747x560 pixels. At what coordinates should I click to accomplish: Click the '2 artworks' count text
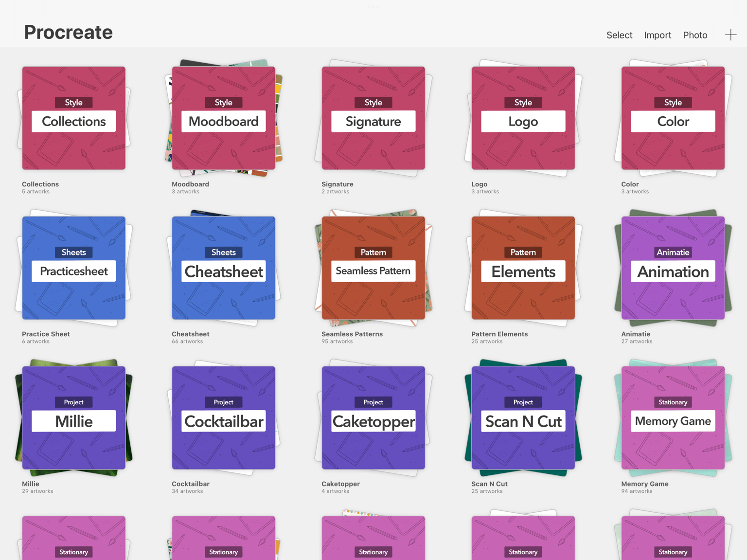[x=335, y=192]
